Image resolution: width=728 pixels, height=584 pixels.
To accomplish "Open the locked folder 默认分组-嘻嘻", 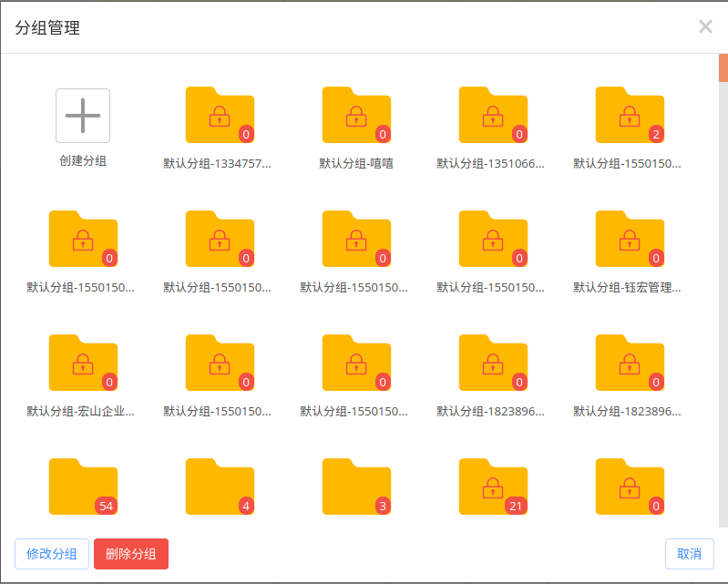I will 356,115.
